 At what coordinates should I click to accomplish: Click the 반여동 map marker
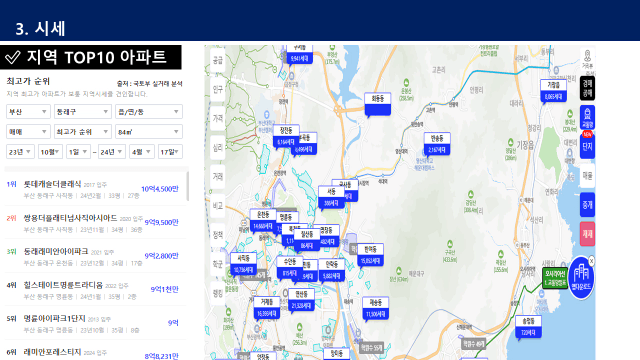[x=370, y=255]
